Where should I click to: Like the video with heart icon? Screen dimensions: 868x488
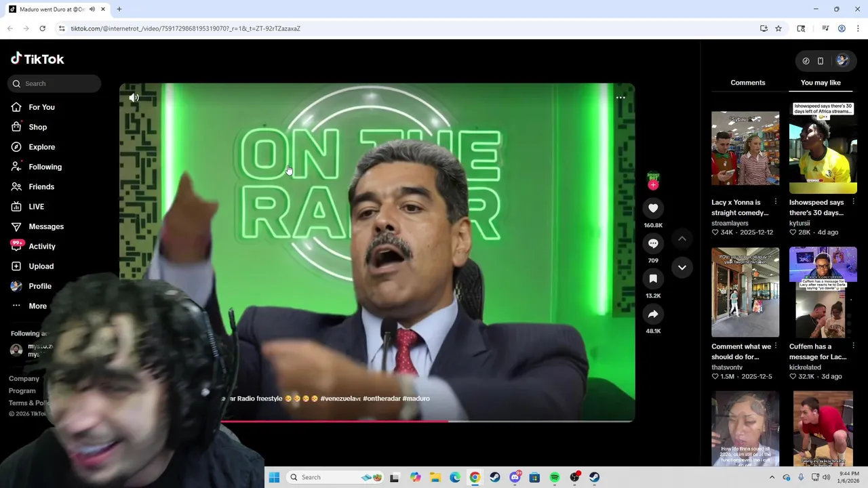(x=653, y=208)
